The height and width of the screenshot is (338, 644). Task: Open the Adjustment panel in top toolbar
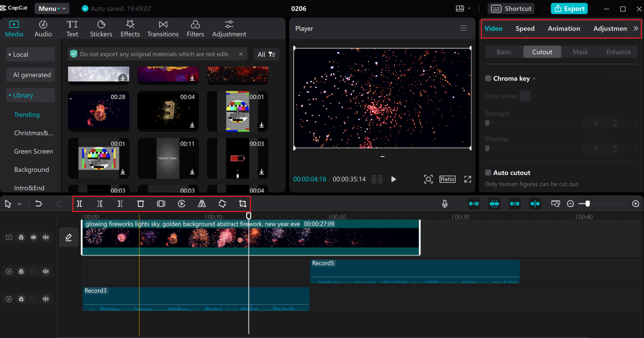tap(229, 29)
